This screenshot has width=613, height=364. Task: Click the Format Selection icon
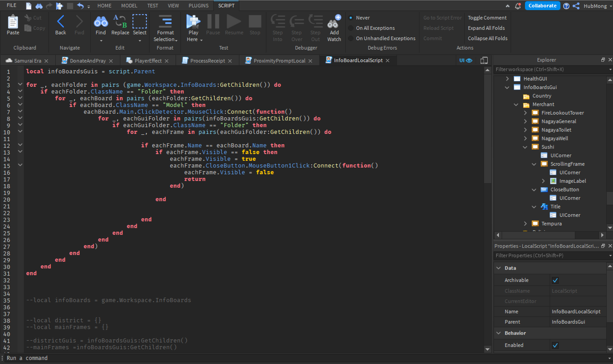[165, 21]
